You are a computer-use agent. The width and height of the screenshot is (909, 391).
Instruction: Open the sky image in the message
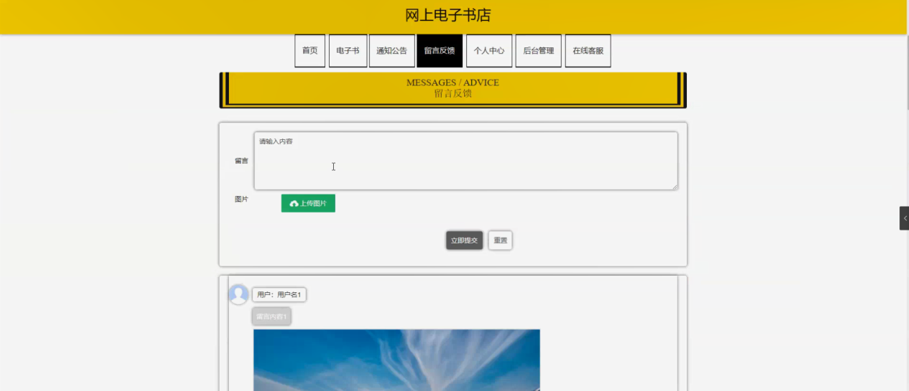397,360
